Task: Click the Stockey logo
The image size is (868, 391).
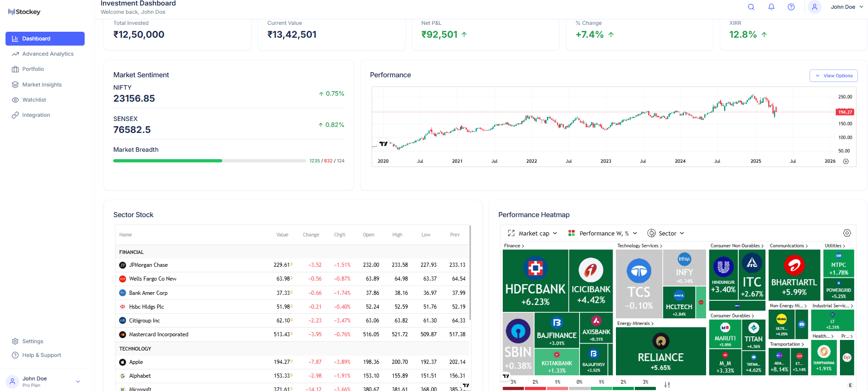Action: pyautogui.click(x=24, y=12)
